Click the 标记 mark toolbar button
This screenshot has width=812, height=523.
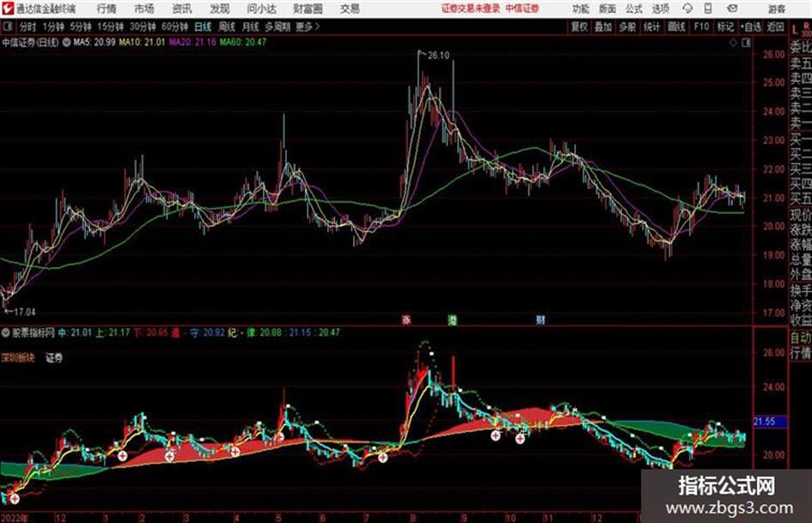[725, 27]
